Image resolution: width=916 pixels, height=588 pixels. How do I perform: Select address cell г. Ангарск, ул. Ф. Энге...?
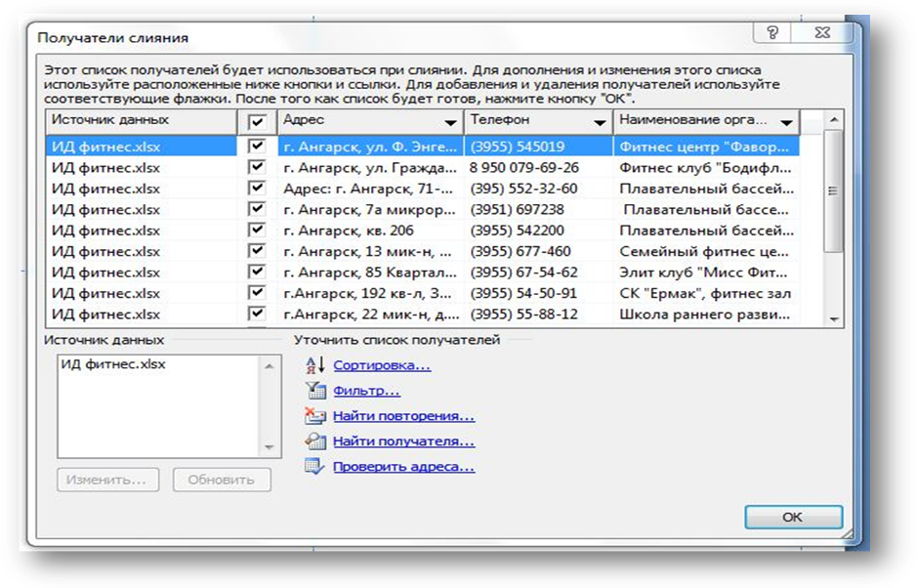click(370, 147)
